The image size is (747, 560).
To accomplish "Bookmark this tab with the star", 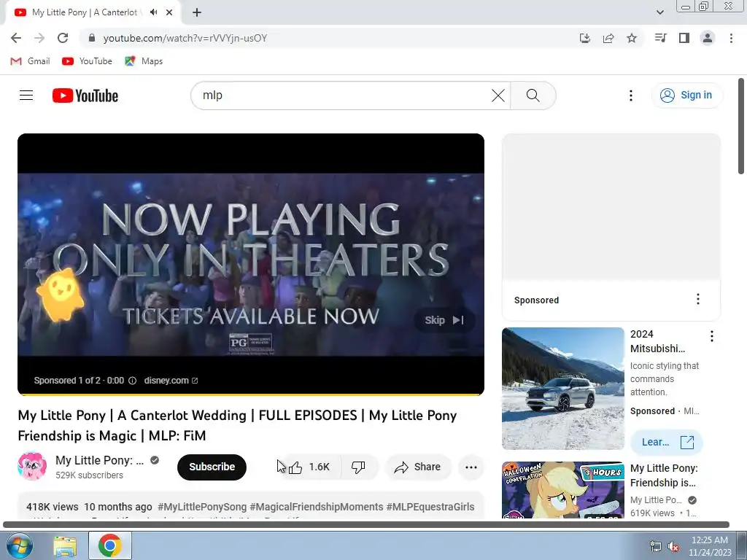I will coord(632,38).
